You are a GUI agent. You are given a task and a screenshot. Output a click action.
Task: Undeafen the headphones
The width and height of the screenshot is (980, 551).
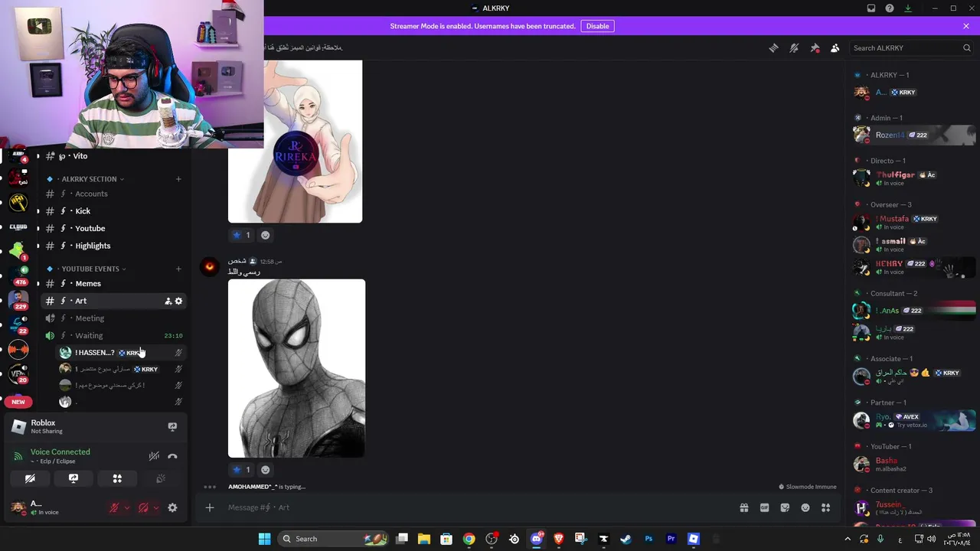click(x=143, y=508)
